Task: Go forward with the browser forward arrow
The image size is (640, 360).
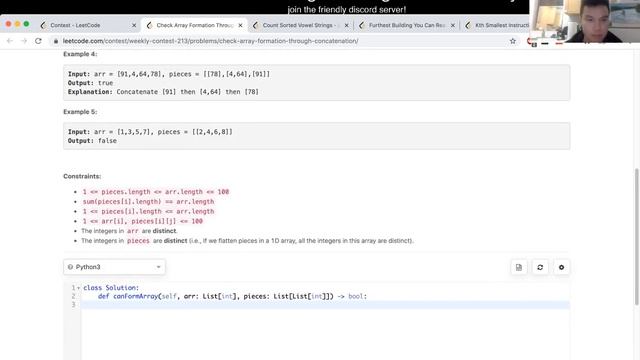Action: coord(24,41)
